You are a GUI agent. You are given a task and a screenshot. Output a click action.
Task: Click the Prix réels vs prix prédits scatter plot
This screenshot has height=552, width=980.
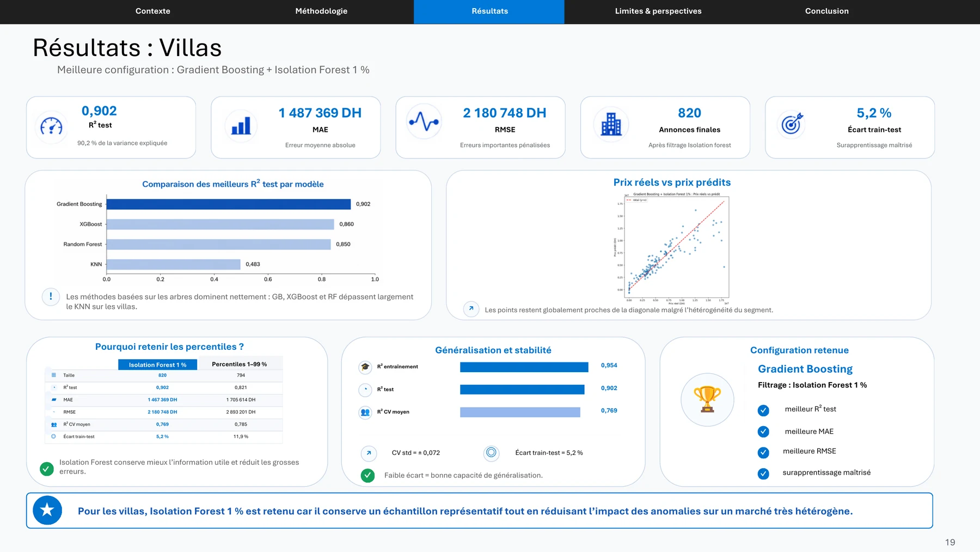[x=672, y=248]
